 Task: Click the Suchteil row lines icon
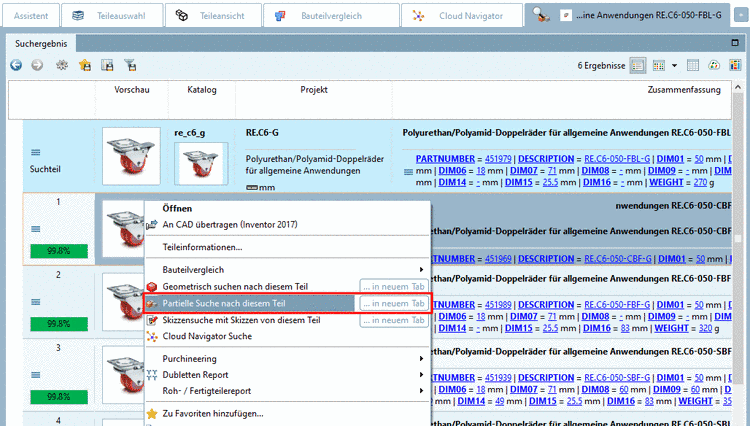[x=35, y=153]
